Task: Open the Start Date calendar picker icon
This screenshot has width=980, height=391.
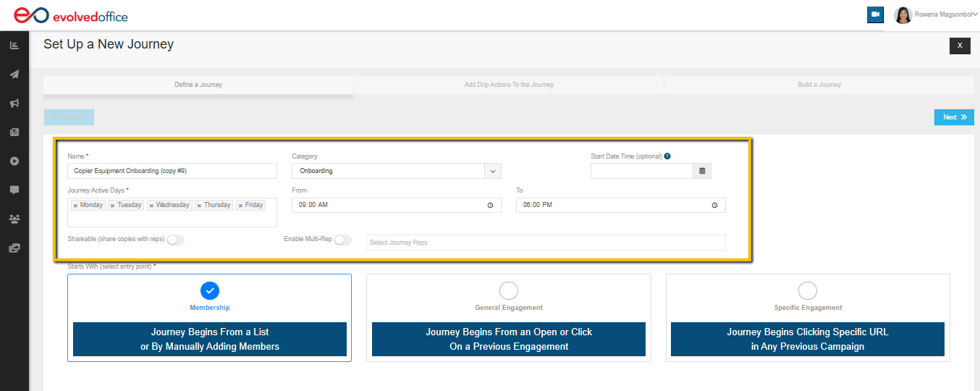Action: click(x=702, y=171)
